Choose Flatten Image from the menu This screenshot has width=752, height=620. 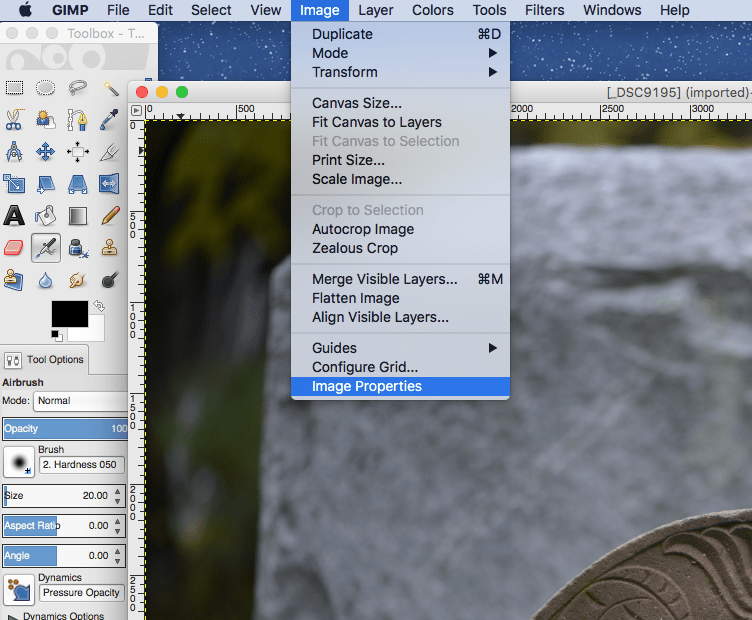click(400, 298)
